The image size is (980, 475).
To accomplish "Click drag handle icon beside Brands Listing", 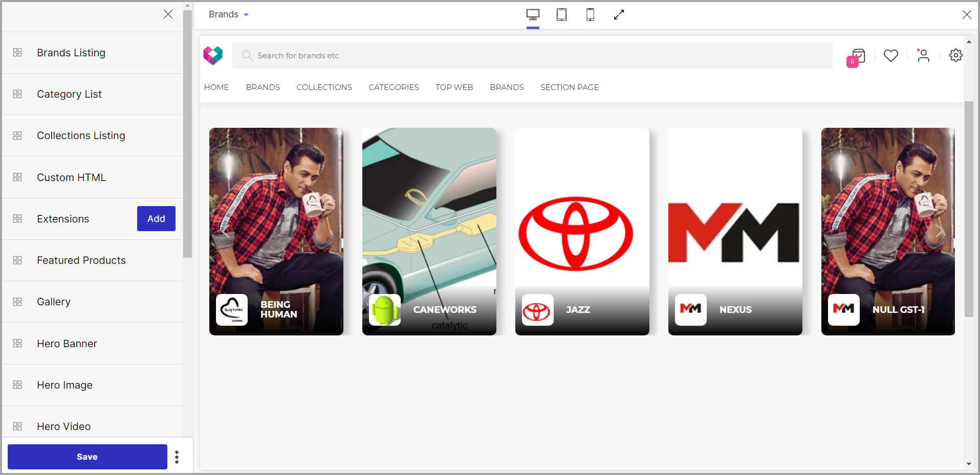I will pyautogui.click(x=17, y=53).
